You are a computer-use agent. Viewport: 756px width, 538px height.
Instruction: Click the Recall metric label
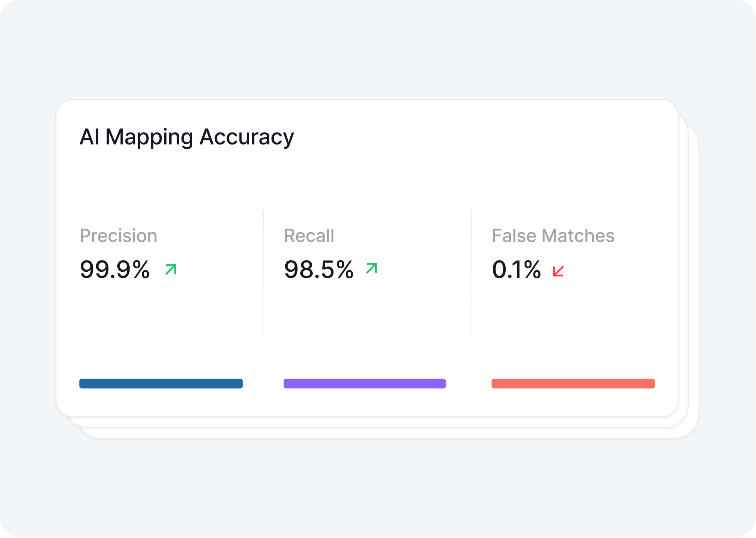309,236
